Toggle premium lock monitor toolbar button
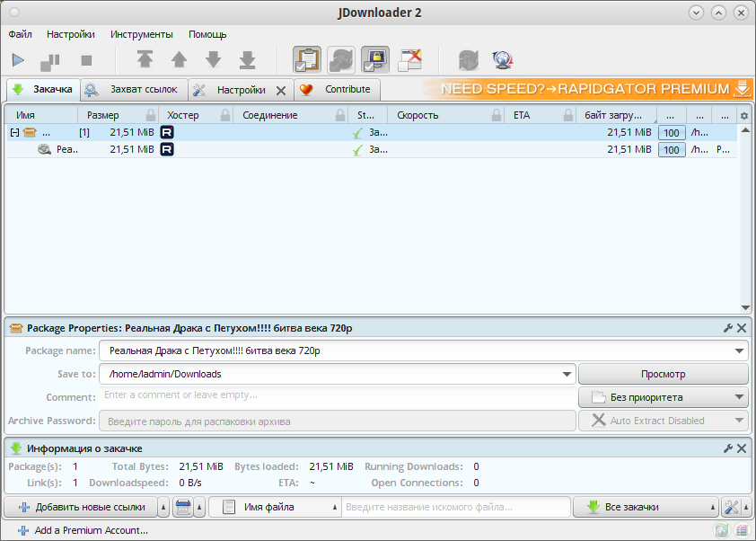Image resolution: width=756 pixels, height=541 pixels. point(375,60)
